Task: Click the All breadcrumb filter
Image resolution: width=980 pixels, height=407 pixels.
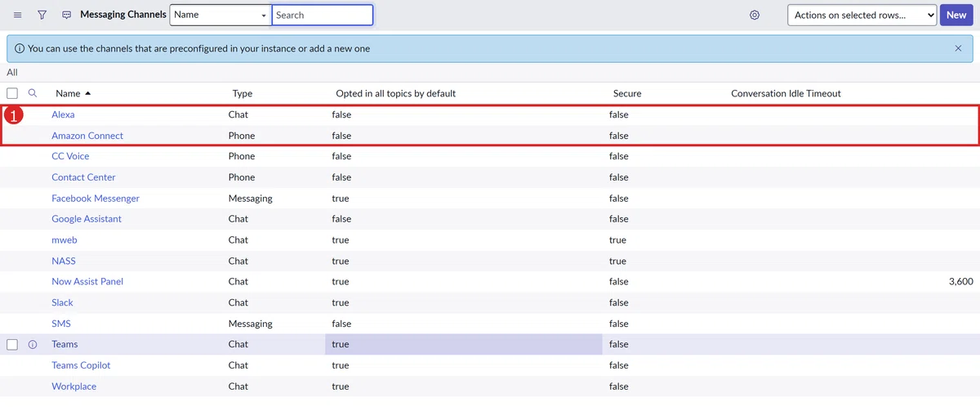Action: [x=12, y=72]
